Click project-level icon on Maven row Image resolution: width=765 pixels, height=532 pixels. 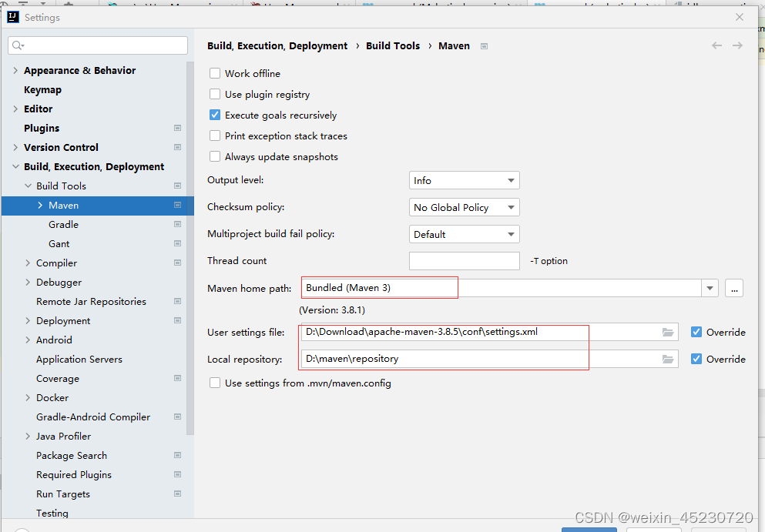click(178, 205)
